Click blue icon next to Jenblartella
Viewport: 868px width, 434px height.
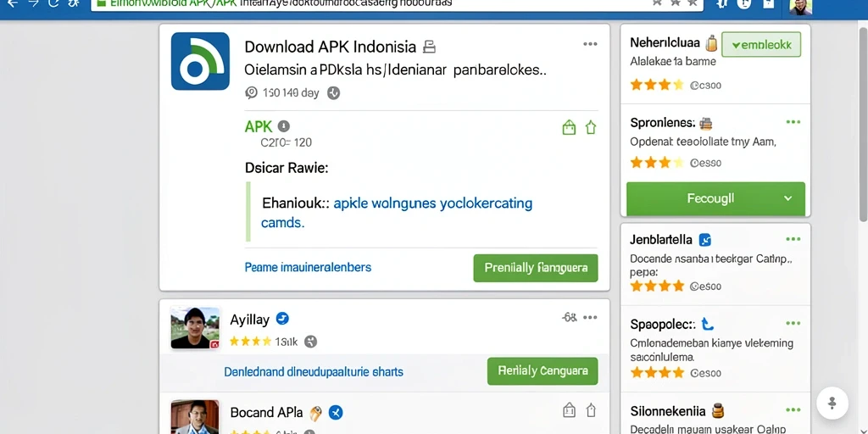click(705, 240)
